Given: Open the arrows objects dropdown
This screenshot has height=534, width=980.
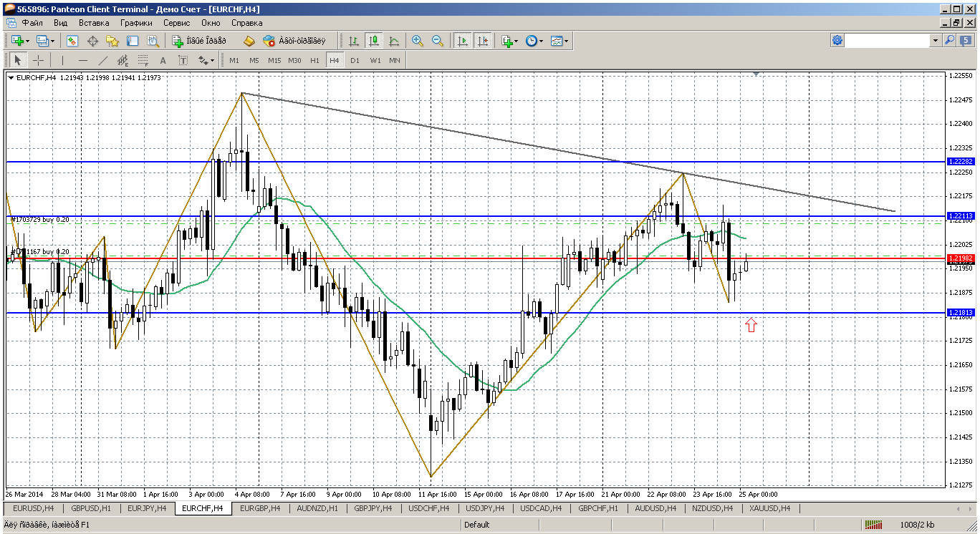Looking at the screenshot, I should pyautogui.click(x=206, y=60).
